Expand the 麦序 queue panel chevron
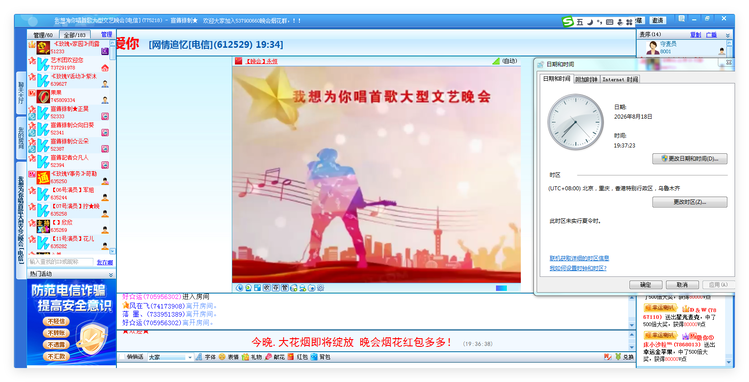Image resolution: width=749 pixels, height=382 pixels. tap(728, 35)
